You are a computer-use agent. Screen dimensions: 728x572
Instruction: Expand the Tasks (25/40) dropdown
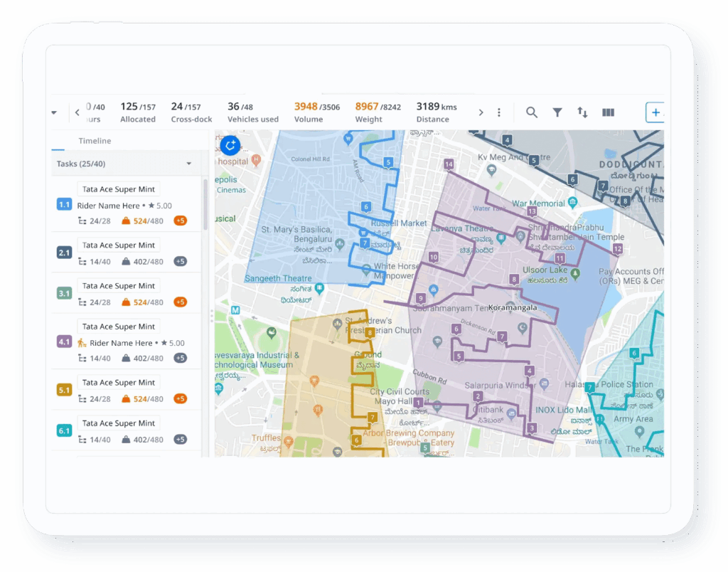(189, 164)
